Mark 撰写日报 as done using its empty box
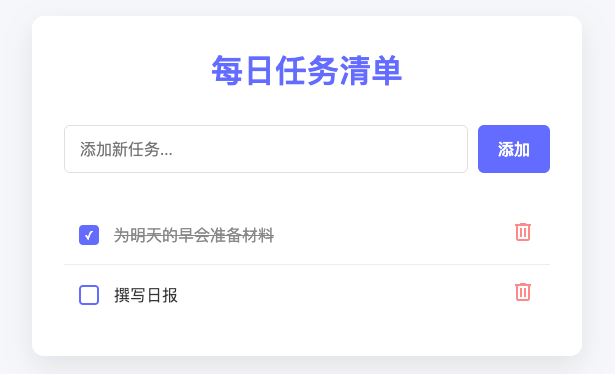 pos(89,295)
